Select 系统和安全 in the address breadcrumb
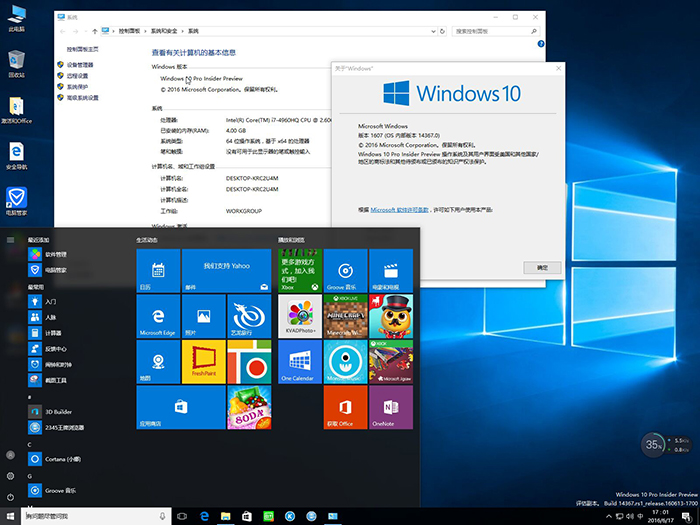 pos(162,32)
